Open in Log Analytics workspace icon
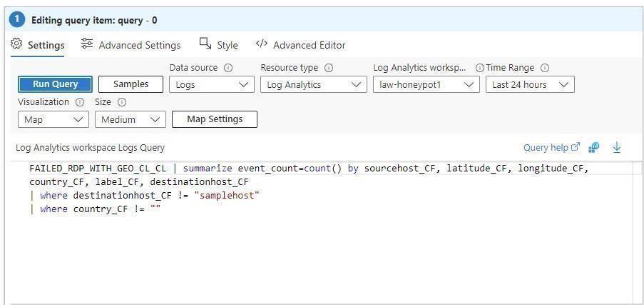Image resolution: width=644 pixels, height=305 pixels. coord(594,148)
